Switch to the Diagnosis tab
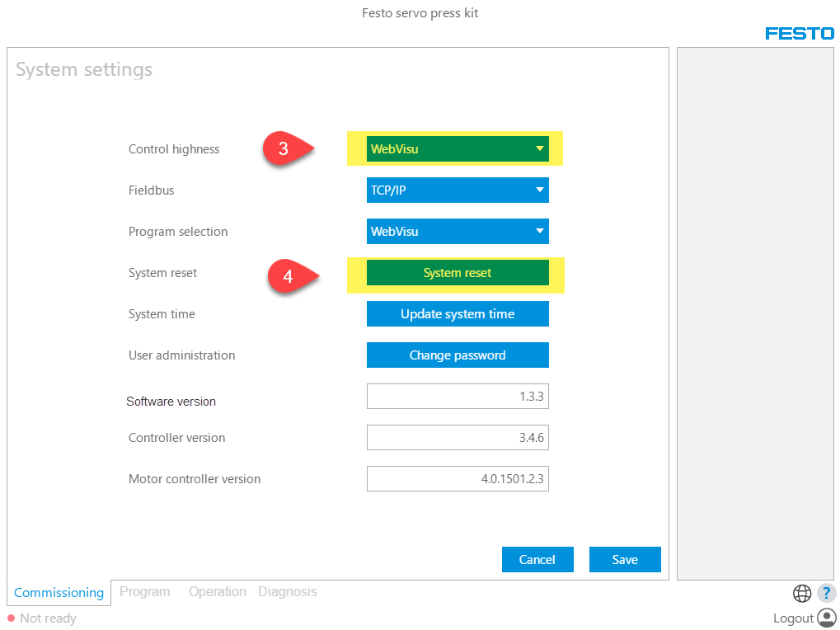Screen dimensions: 840x630 (x=288, y=591)
